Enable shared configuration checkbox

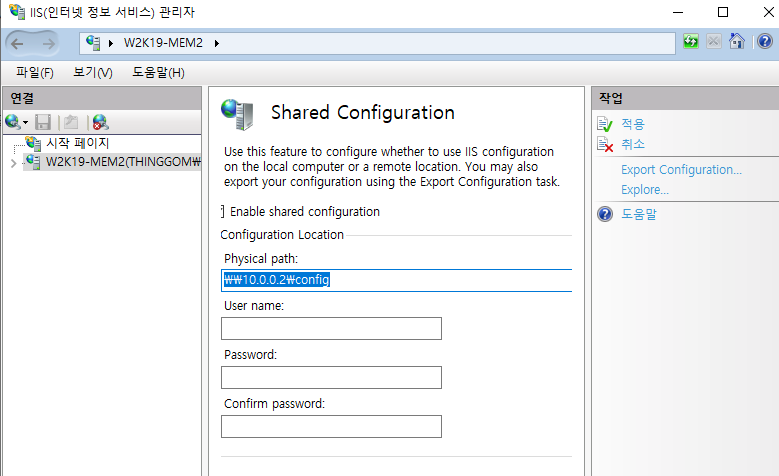click(223, 212)
